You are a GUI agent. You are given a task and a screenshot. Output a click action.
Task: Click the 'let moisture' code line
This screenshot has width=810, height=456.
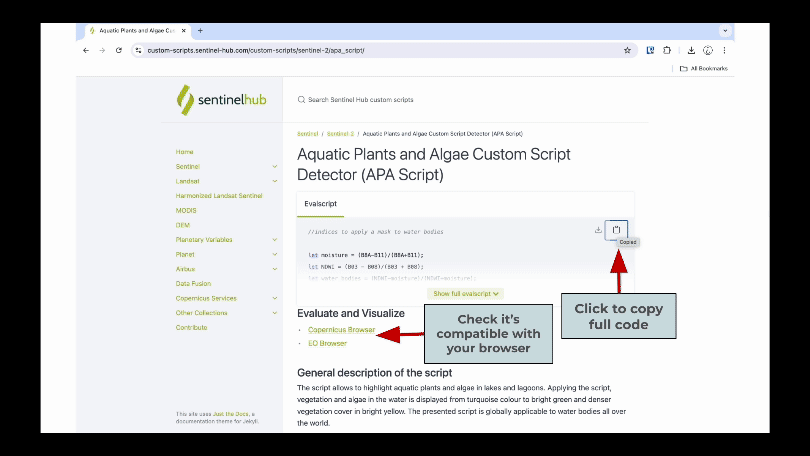coord(366,255)
